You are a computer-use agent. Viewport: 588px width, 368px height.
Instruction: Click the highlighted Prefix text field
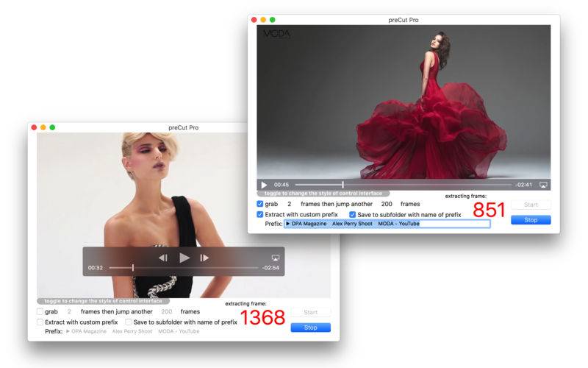pyautogui.click(x=387, y=224)
